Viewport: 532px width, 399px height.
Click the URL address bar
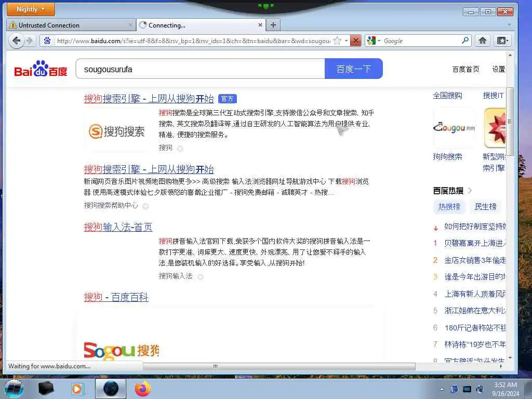(x=193, y=41)
